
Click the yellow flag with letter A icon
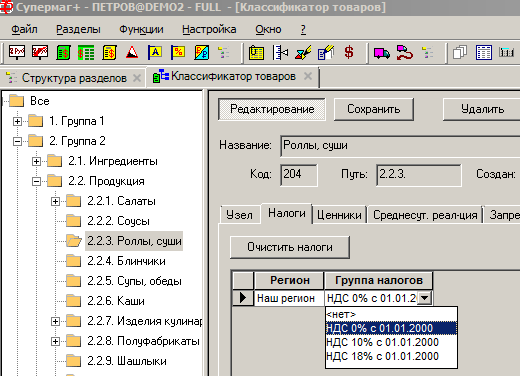(155, 53)
